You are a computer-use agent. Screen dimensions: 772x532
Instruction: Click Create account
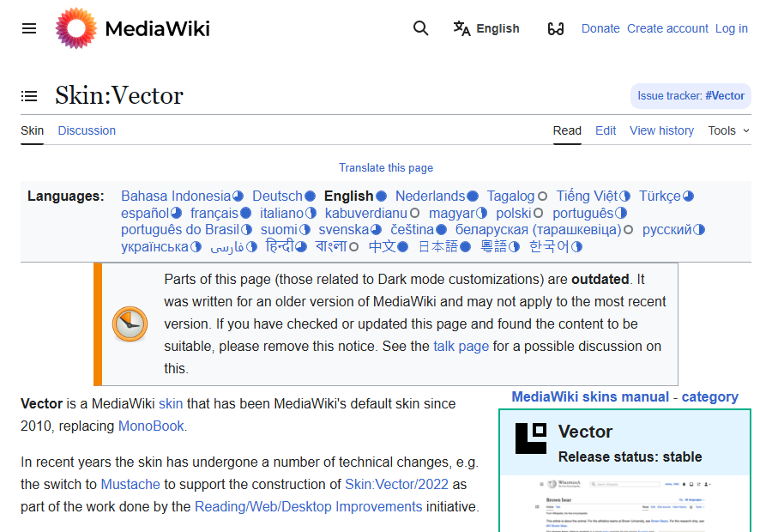(667, 28)
